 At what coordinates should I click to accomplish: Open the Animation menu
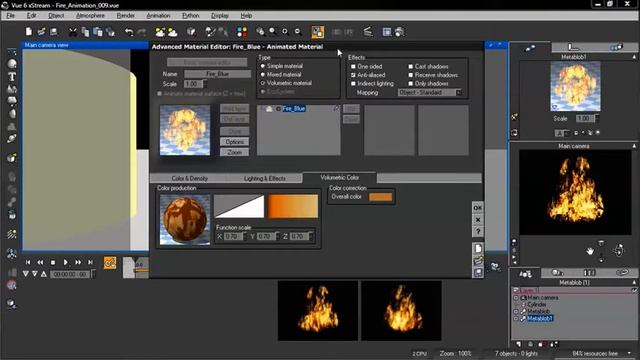click(158, 16)
